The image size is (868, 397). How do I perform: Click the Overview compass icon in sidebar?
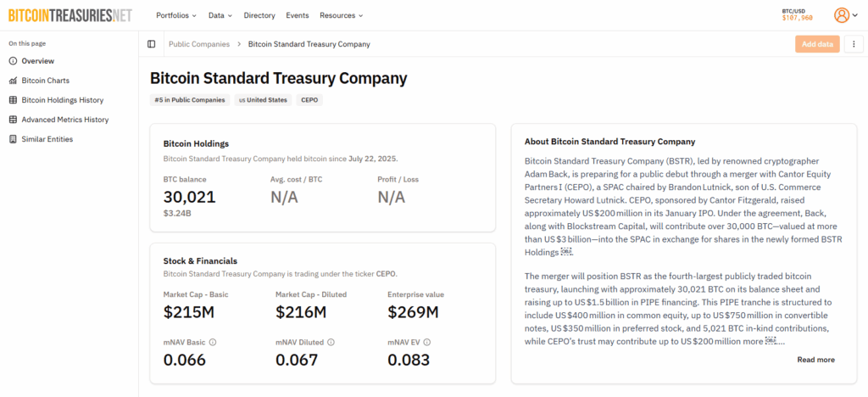click(x=13, y=61)
